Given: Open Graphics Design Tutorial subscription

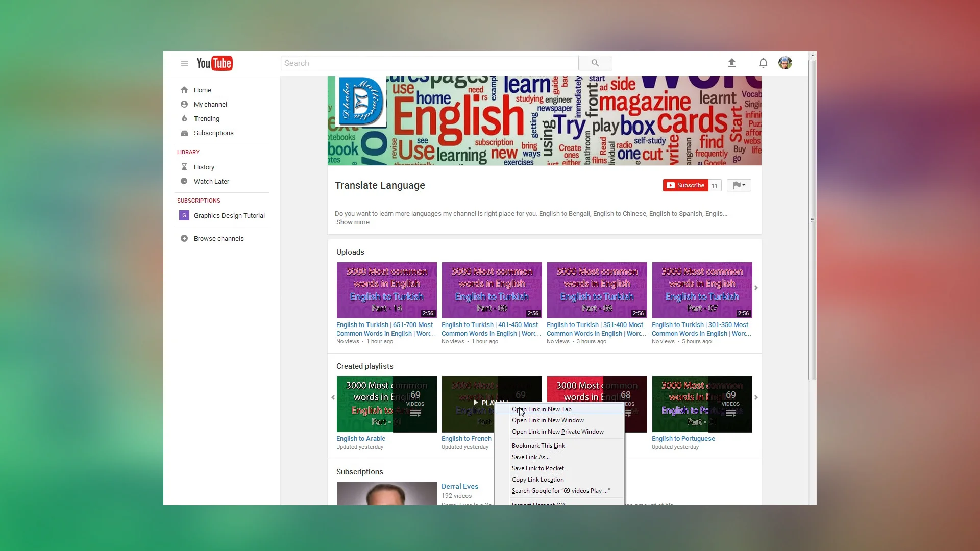Looking at the screenshot, I should (229, 215).
